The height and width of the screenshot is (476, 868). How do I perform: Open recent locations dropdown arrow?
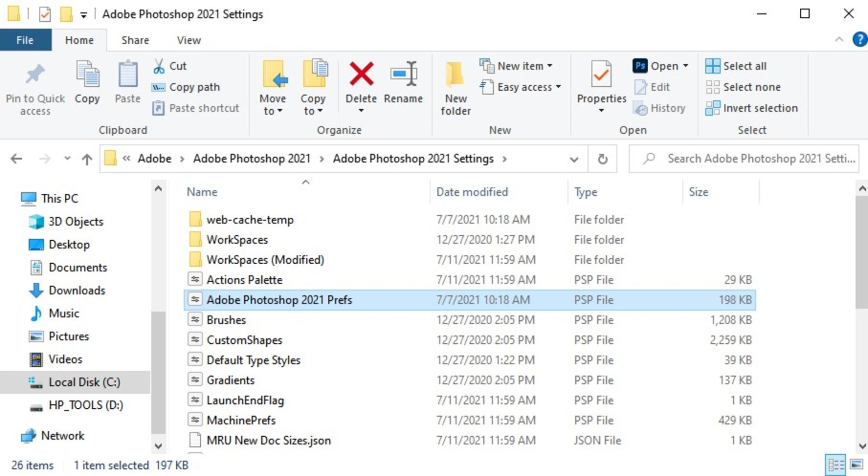pyautogui.click(x=67, y=159)
